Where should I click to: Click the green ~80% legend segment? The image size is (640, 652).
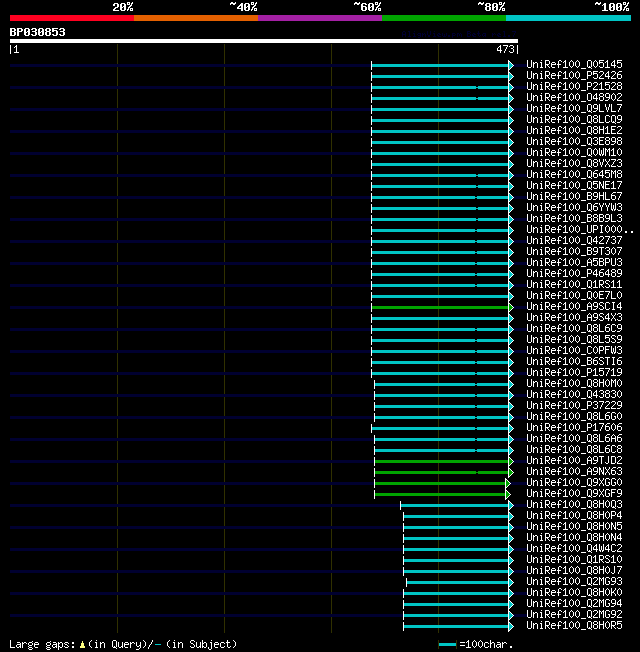(444, 18)
